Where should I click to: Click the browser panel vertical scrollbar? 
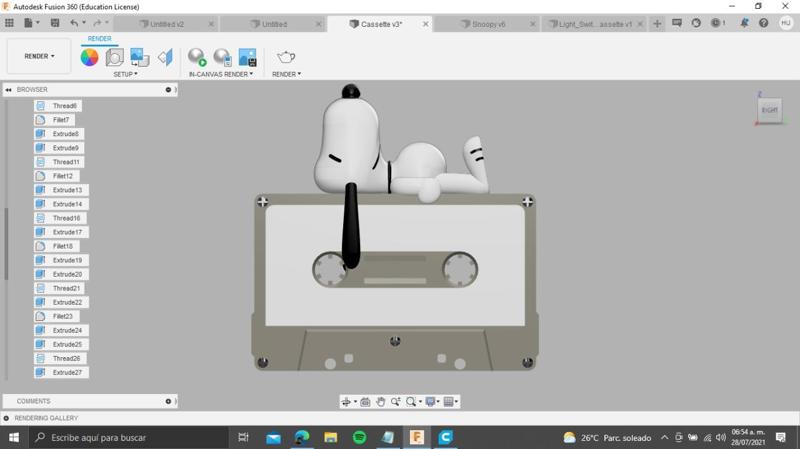(x=6, y=243)
